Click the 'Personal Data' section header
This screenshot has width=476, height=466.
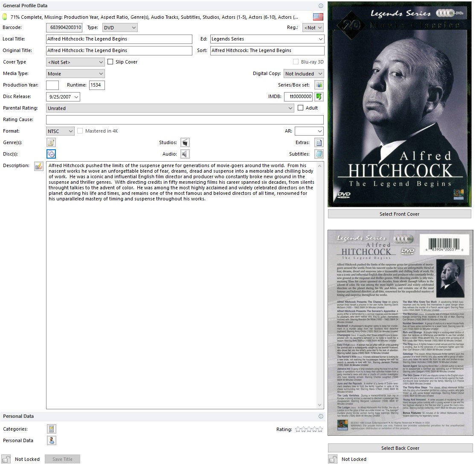pyautogui.click(x=18, y=416)
